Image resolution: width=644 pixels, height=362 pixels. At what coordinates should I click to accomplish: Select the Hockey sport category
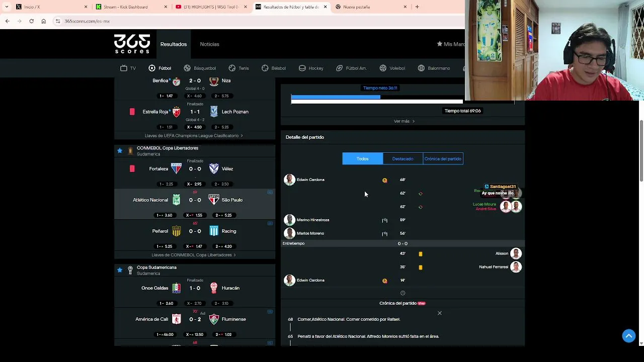pyautogui.click(x=310, y=68)
